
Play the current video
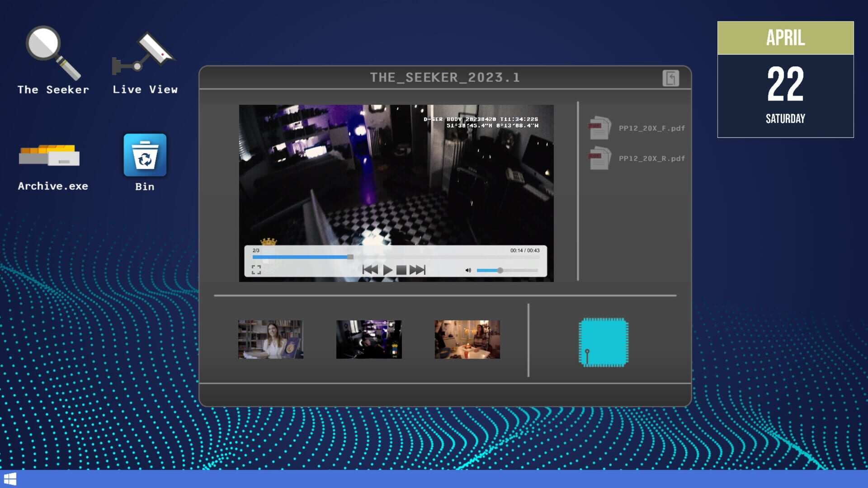click(x=387, y=270)
